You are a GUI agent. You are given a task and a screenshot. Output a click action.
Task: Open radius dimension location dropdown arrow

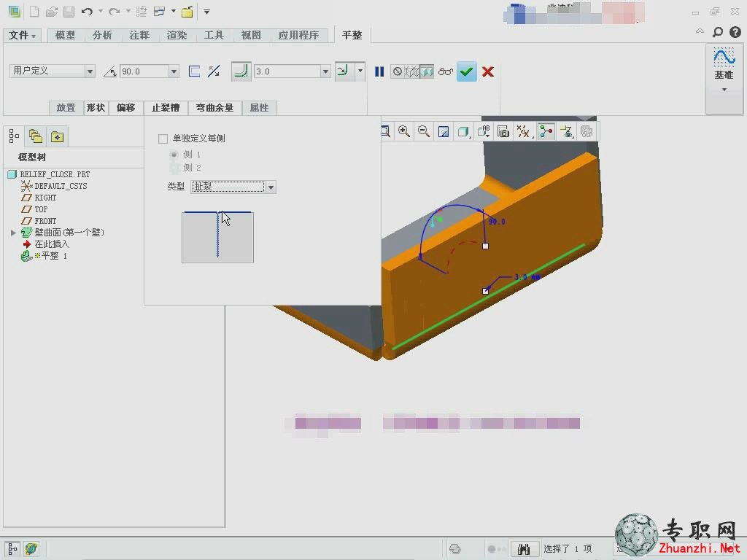tap(360, 71)
